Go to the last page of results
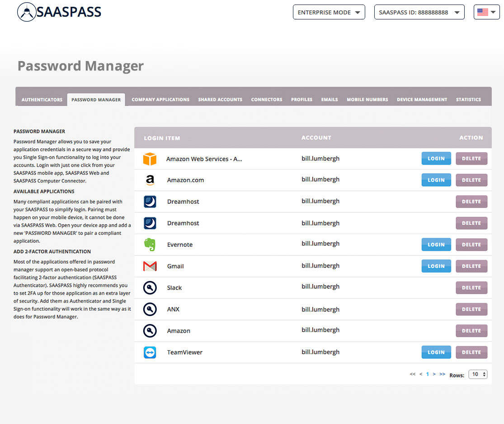This screenshot has width=504, height=424. 442,374
